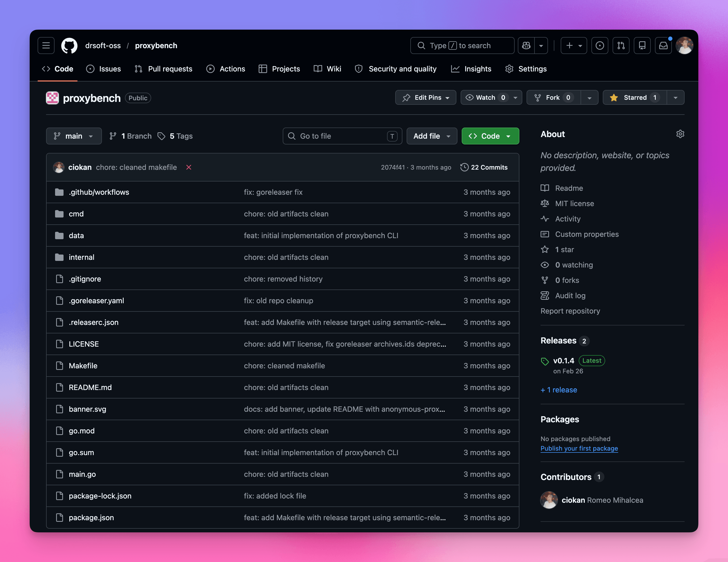Open the hamburger navigation menu
Viewport: 728px width, 562px height.
coord(46,46)
